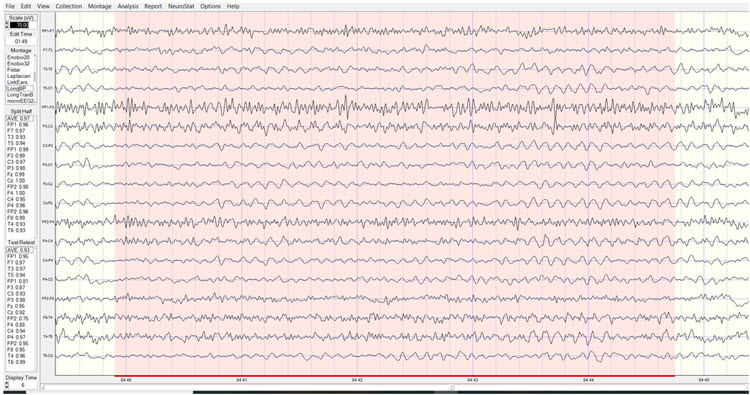Select Laplacian in the Montage list
Viewport: 750px width, 395px height.
(19, 76)
